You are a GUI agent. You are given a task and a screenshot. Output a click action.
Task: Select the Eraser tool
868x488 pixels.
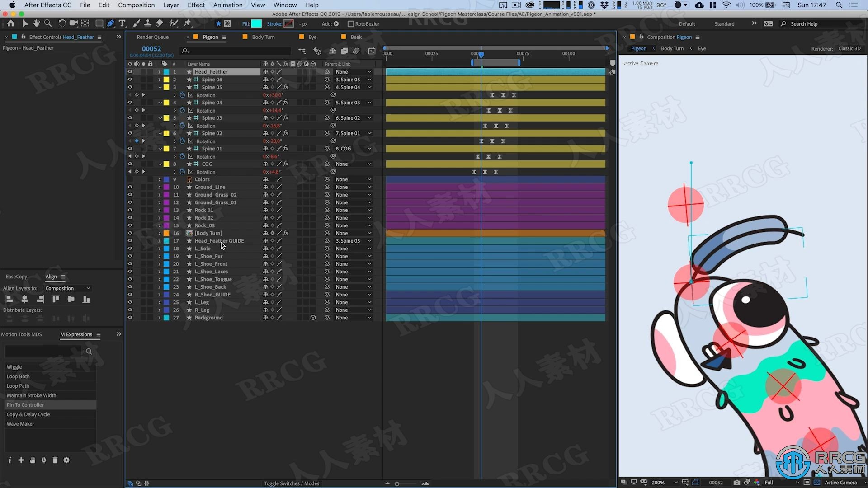point(159,23)
